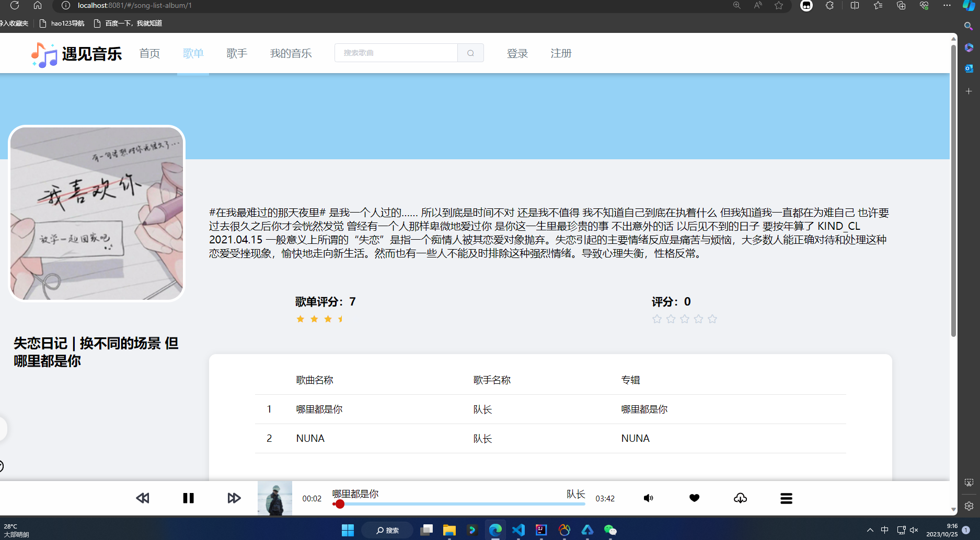Refresh the browser page
Image resolution: width=980 pixels, height=540 pixels.
pos(15,5)
